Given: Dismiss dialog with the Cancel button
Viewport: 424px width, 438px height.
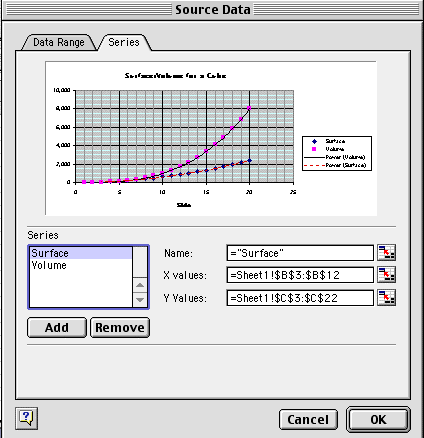Looking at the screenshot, I should 308,419.
